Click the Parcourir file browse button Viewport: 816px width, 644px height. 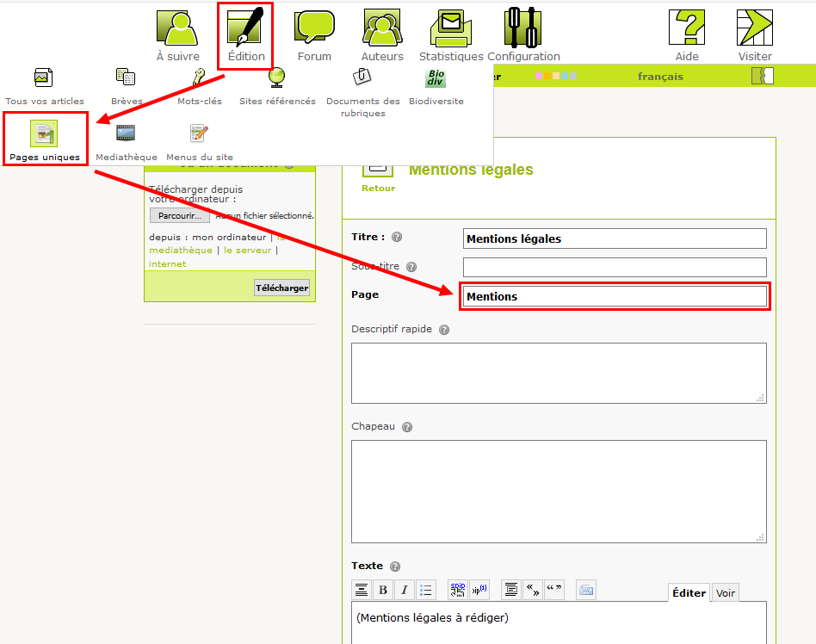(x=179, y=216)
